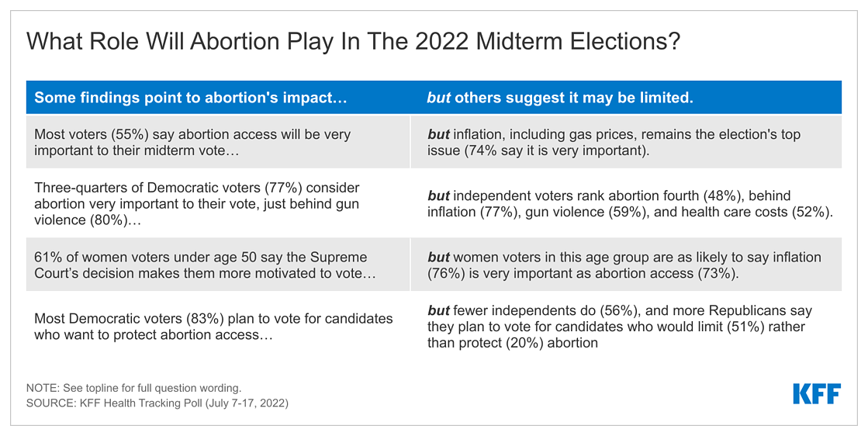
Task: Click the 'Court's decision makes them more motivated' line
Action: point(206,273)
